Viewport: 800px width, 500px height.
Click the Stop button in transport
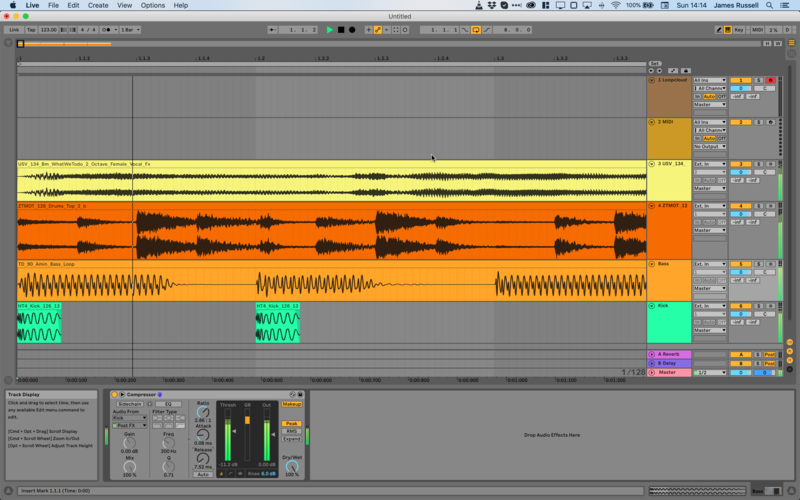(341, 30)
